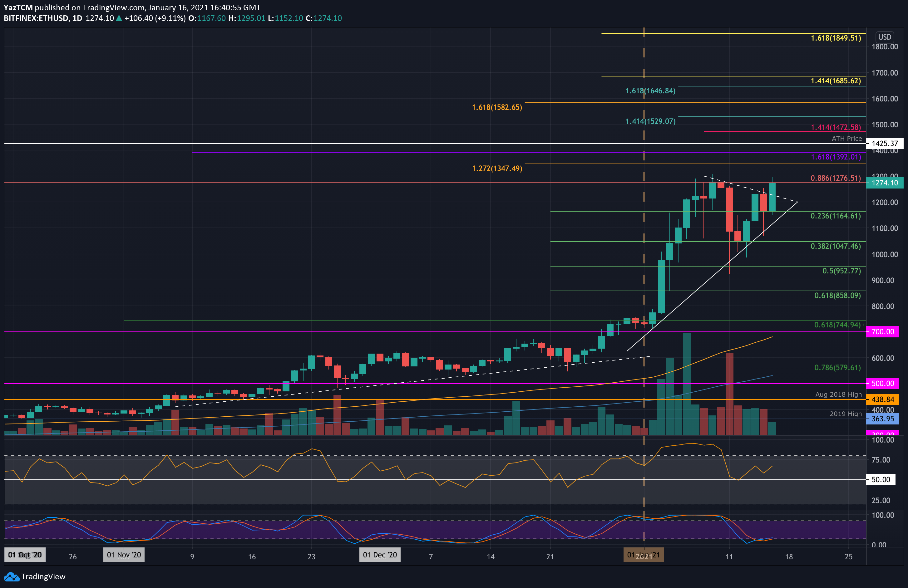Viewport: 908px width, 588px height.
Task: Click the magenta 500.00 price tag
Action: (883, 383)
